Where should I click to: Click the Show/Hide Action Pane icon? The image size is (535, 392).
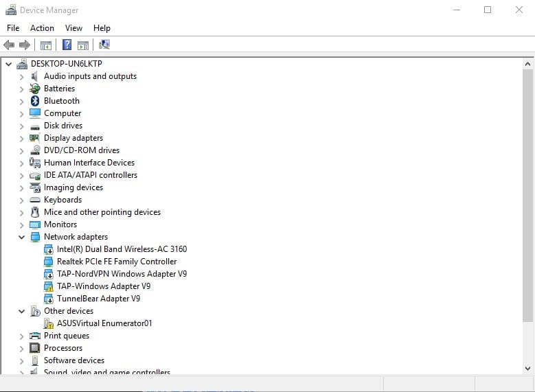(83, 45)
